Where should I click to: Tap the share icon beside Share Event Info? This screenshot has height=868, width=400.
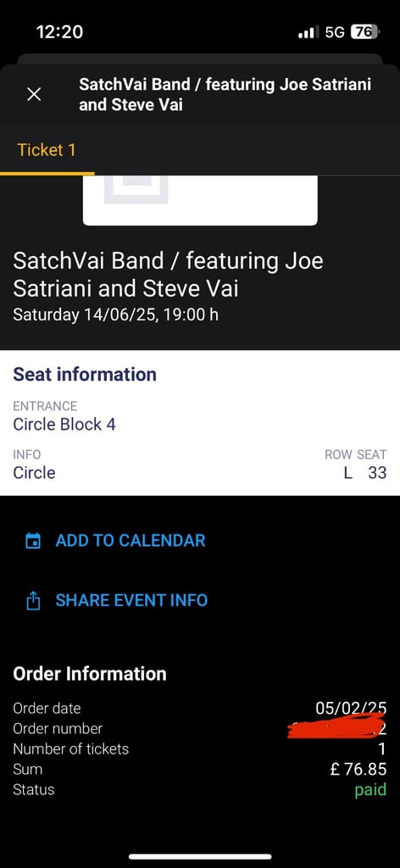[x=34, y=600]
